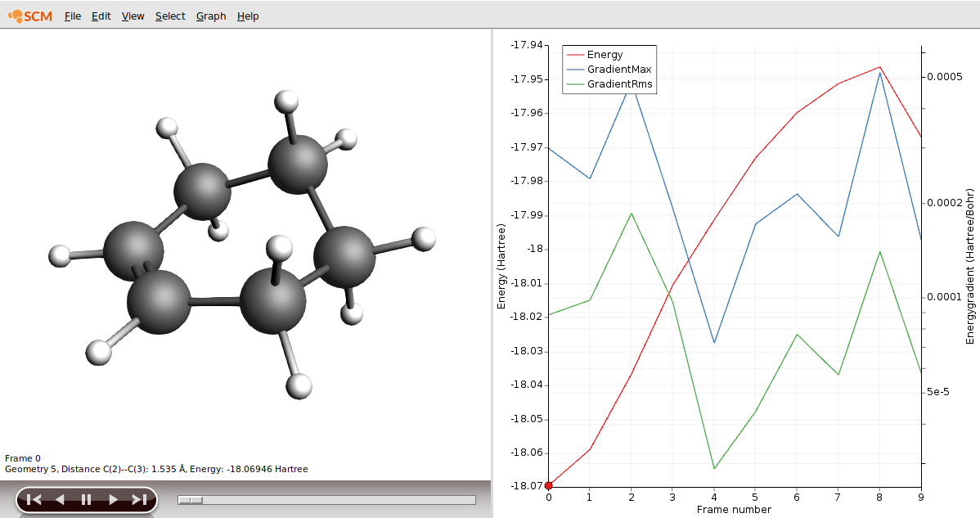Click the Energy legend entry
Viewport: 980px width, 518px height.
pyautogui.click(x=605, y=55)
